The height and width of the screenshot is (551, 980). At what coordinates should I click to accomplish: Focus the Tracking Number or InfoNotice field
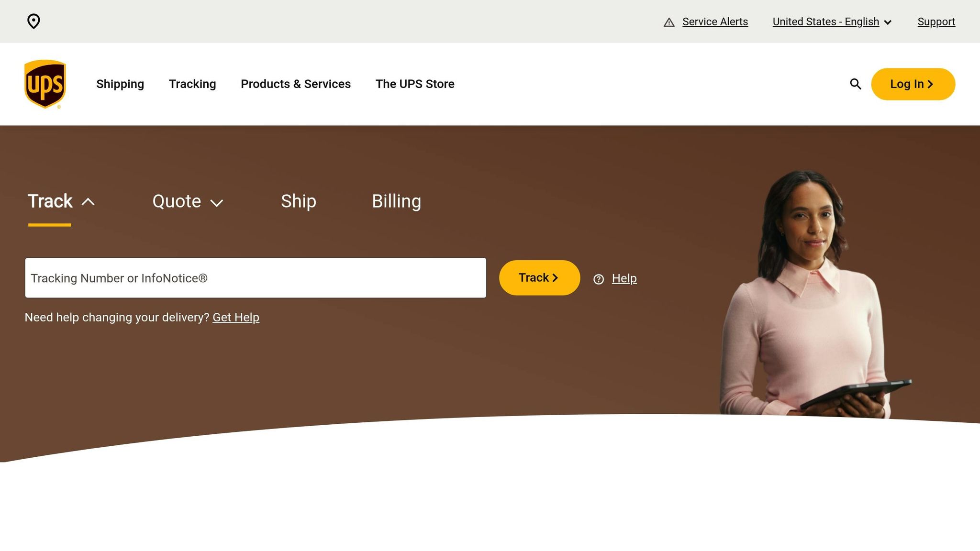tap(256, 278)
